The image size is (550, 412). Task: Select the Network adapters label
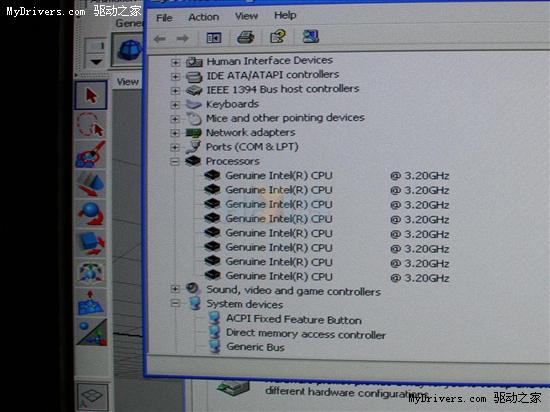(x=250, y=133)
